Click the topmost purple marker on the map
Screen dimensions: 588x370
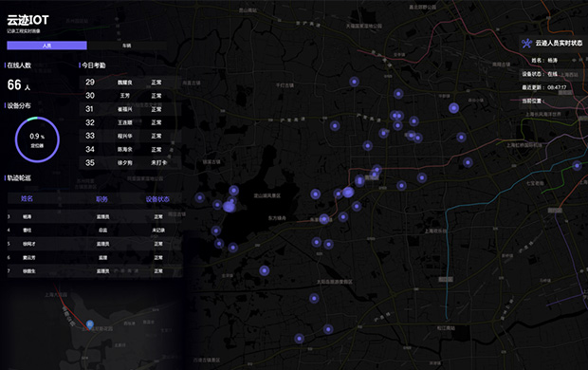click(x=354, y=82)
